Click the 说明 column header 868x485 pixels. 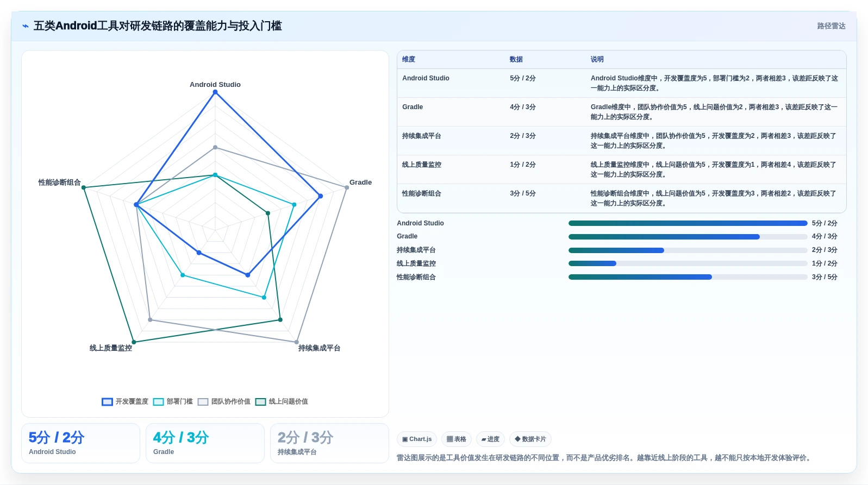pyautogui.click(x=597, y=59)
